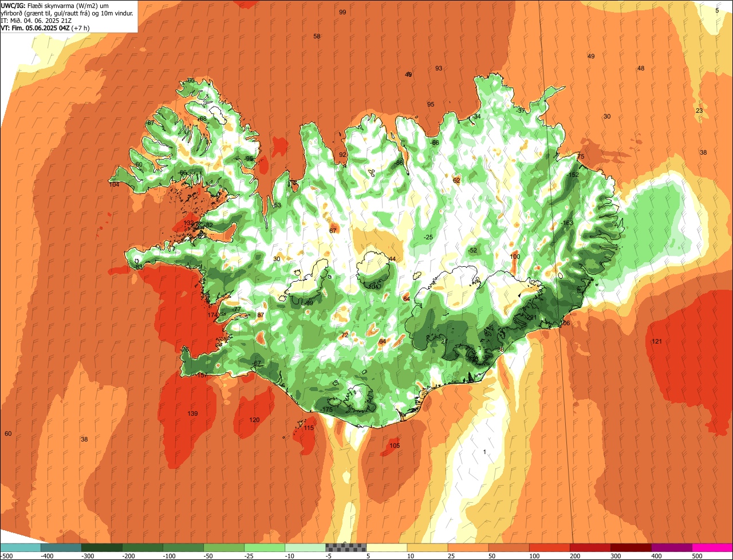Click the map value '92'
The image size is (733, 560).
pos(342,155)
